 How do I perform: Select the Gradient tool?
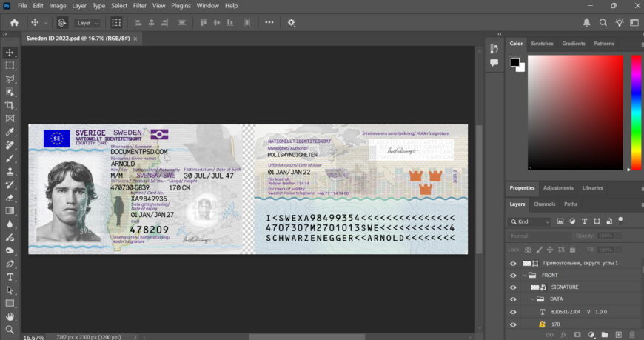click(x=10, y=211)
